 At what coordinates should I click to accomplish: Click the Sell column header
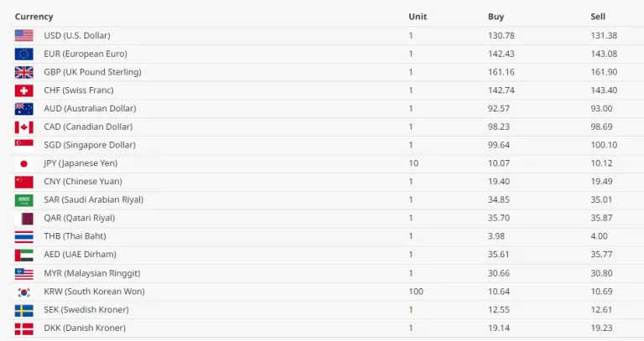(x=598, y=17)
